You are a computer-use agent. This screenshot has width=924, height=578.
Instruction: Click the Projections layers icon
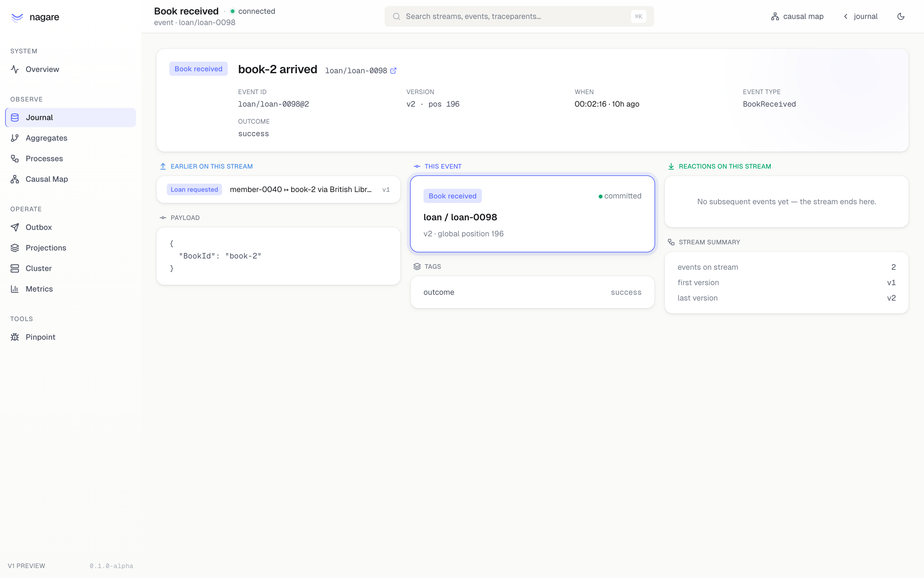(x=15, y=248)
